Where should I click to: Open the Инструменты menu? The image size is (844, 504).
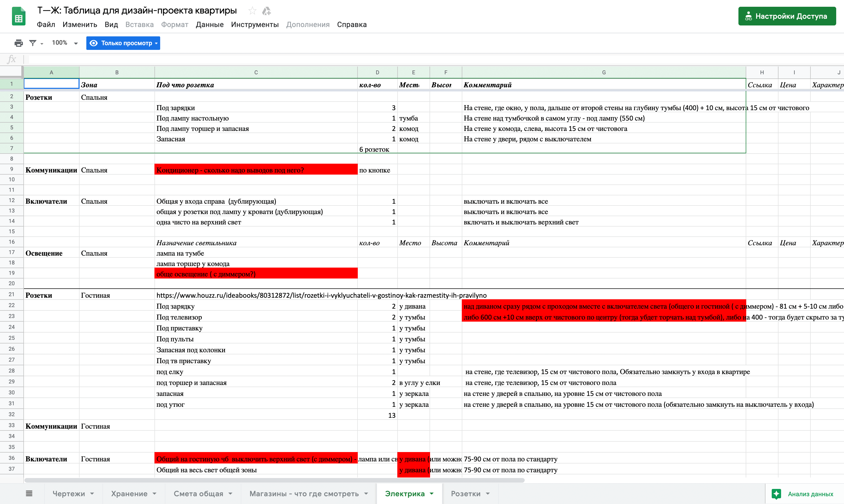(255, 24)
